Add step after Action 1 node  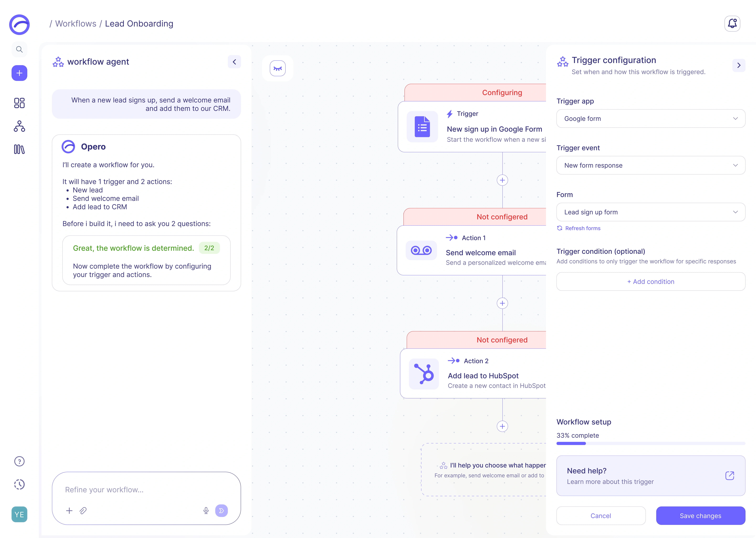coord(502,303)
